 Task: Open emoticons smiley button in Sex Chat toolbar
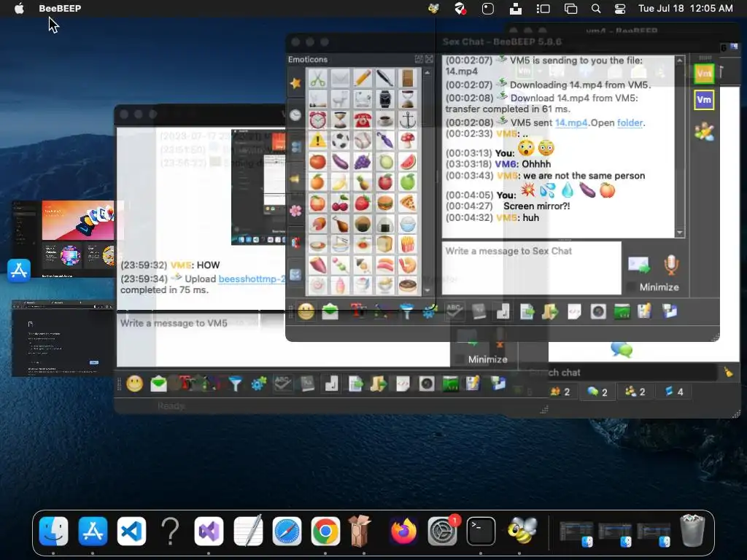306,312
